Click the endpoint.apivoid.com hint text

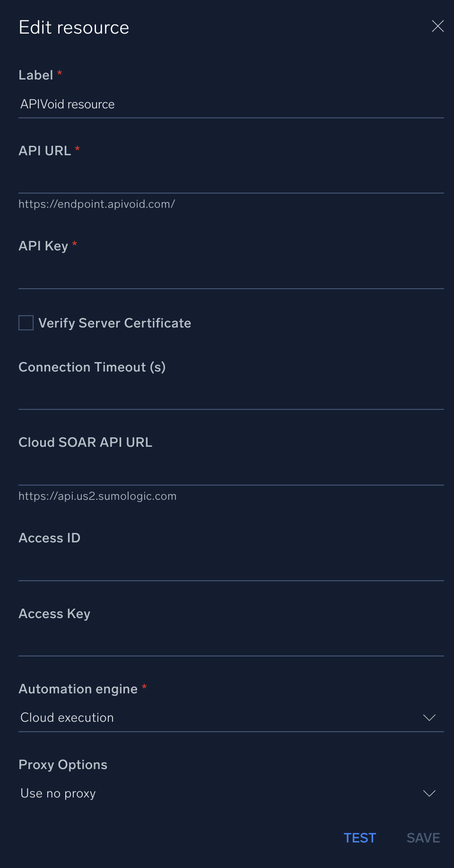pyautogui.click(x=97, y=204)
